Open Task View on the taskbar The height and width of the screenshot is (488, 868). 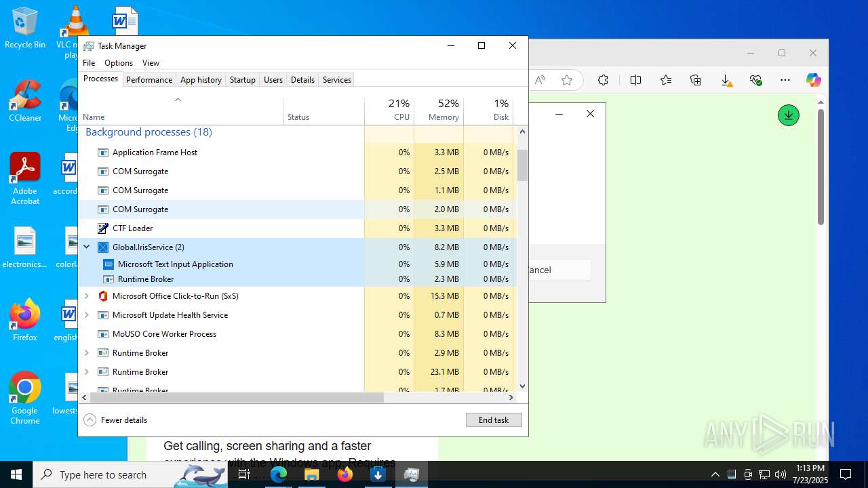coord(245,474)
